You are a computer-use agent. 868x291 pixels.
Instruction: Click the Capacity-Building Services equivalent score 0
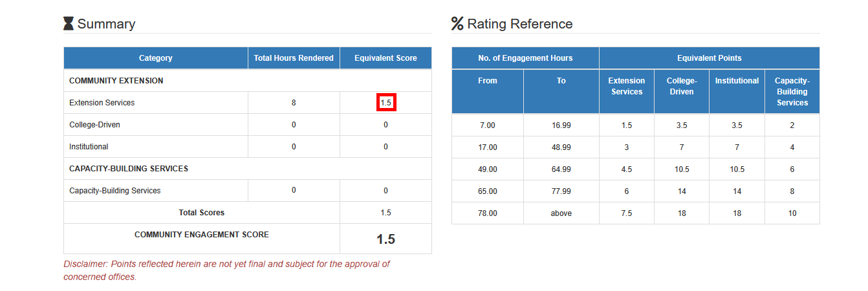coord(385,191)
